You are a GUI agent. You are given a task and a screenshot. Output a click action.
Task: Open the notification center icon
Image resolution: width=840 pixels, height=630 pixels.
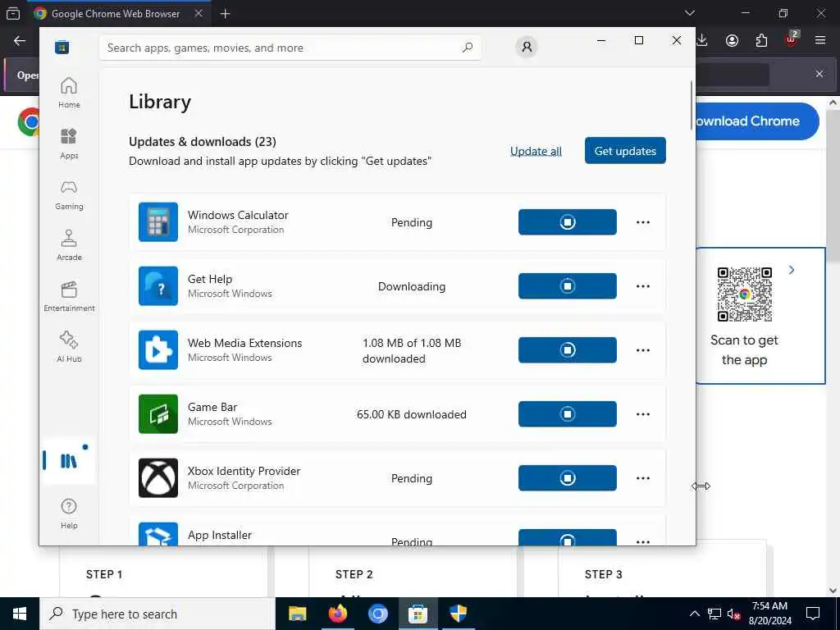(x=813, y=614)
